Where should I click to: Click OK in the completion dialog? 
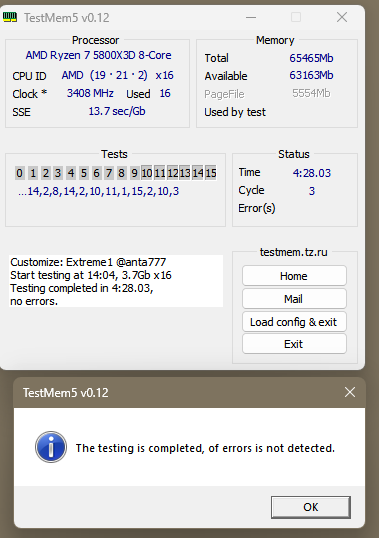[311, 507]
